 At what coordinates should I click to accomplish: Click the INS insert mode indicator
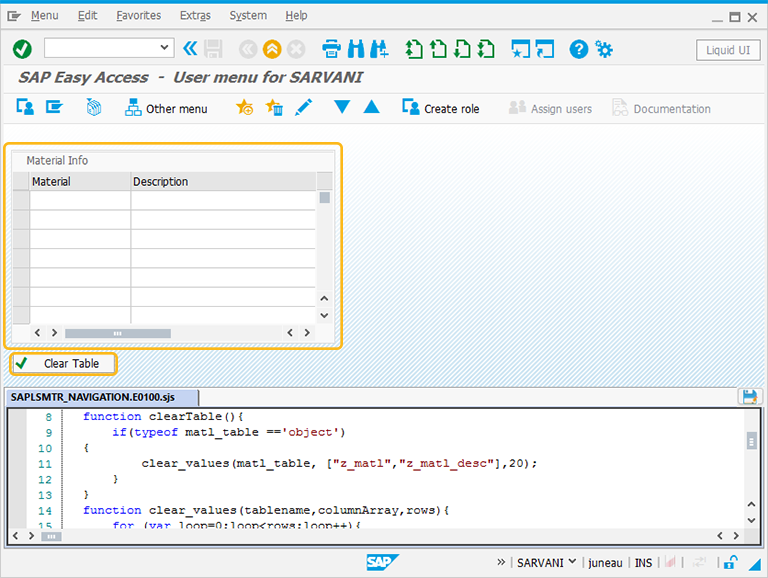[x=643, y=563]
